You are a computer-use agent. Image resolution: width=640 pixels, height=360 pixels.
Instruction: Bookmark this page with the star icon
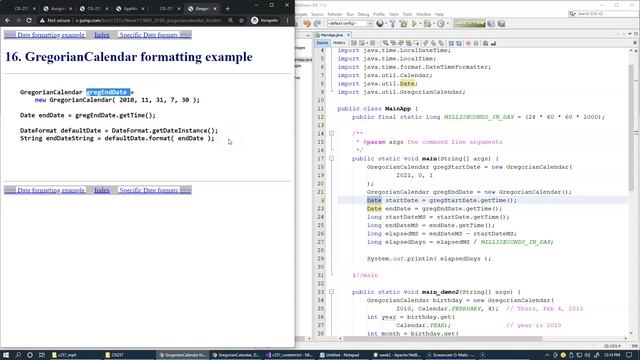[241, 20]
